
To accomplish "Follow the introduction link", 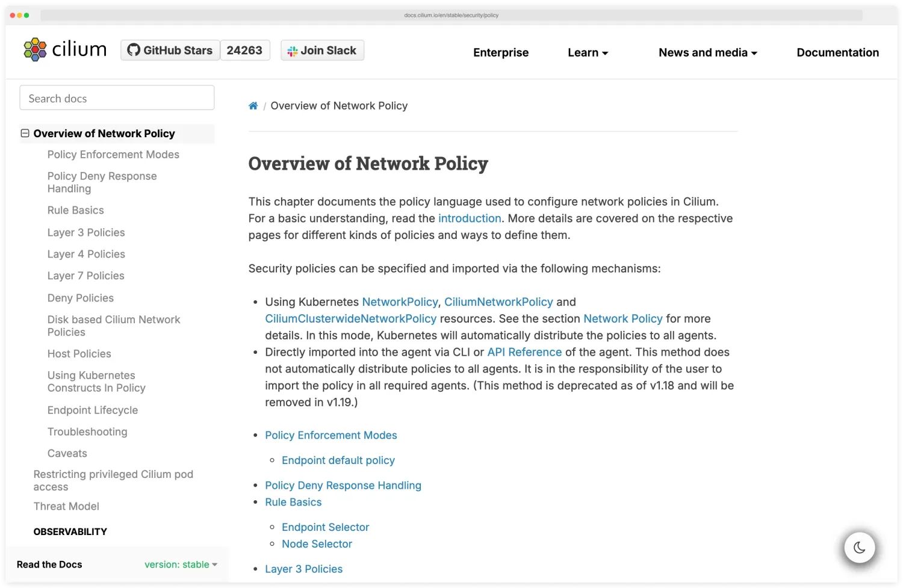I will (470, 218).
